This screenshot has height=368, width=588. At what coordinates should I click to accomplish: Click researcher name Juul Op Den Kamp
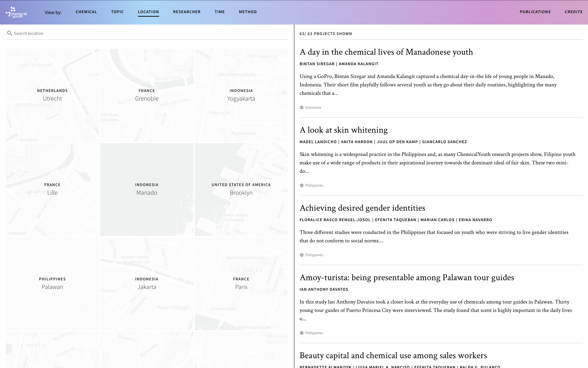click(397, 142)
